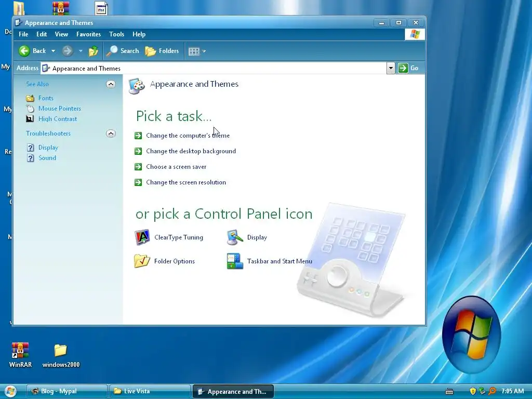Screen dimensions: 532x399
Task: Click the Address bar text field
Action: pos(214,68)
